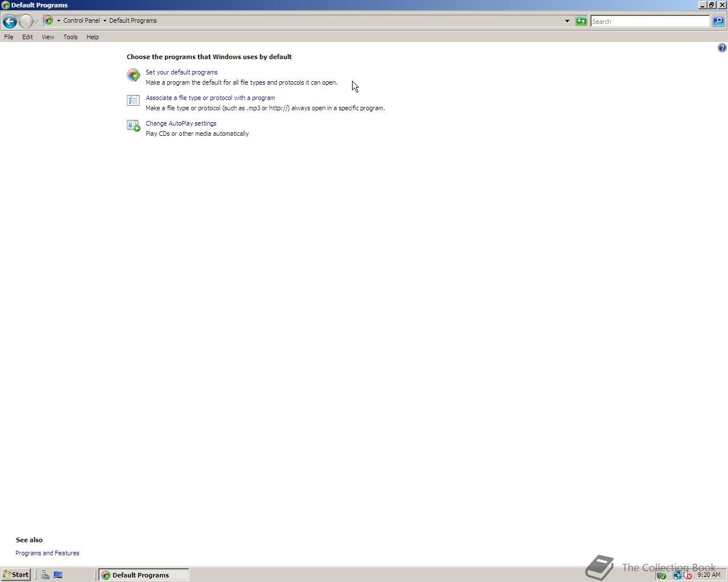Click the 9:20 AM system clock
This screenshot has width=728, height=582.
click(709, 575)
